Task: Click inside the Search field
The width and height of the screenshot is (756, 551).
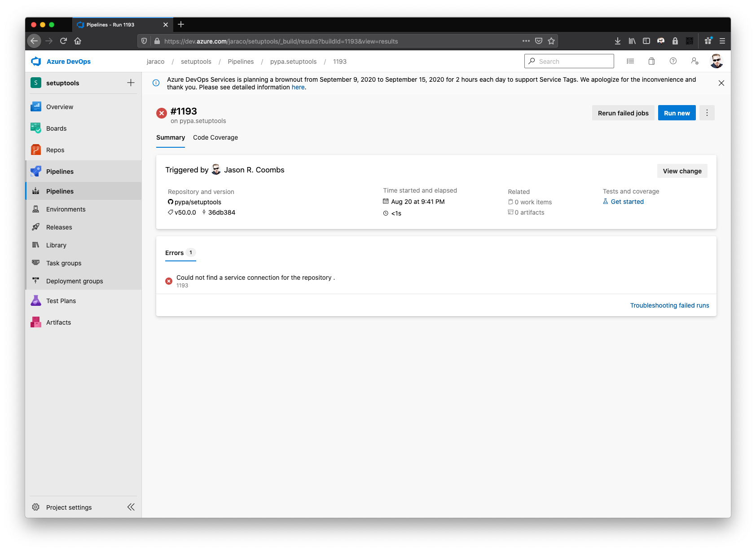Action: point(569,61)
